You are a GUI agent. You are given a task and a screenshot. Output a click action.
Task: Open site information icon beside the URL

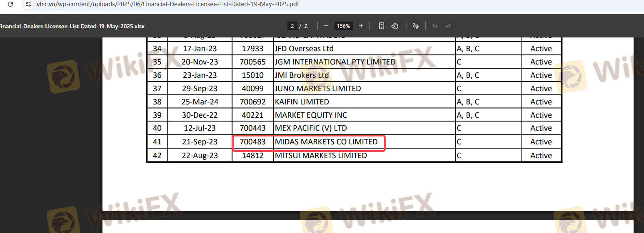pos(28,4)
